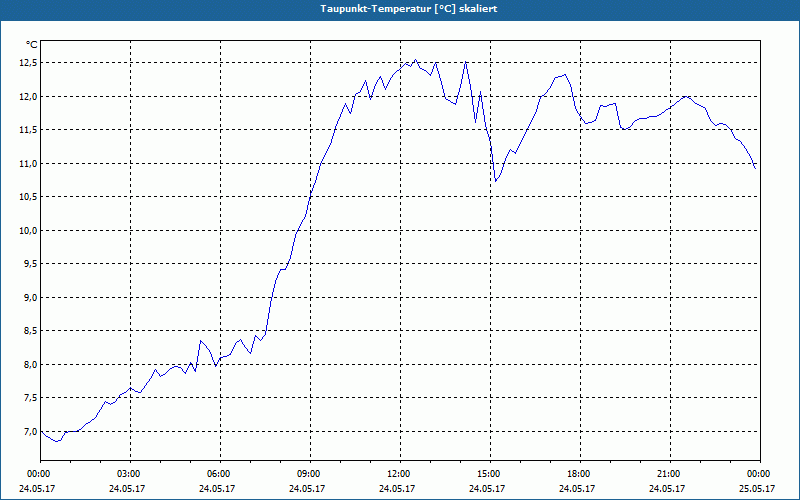Click the 24.05.17 date under 12:00
The width and height of the screenshot is (800, 500).
397,489
